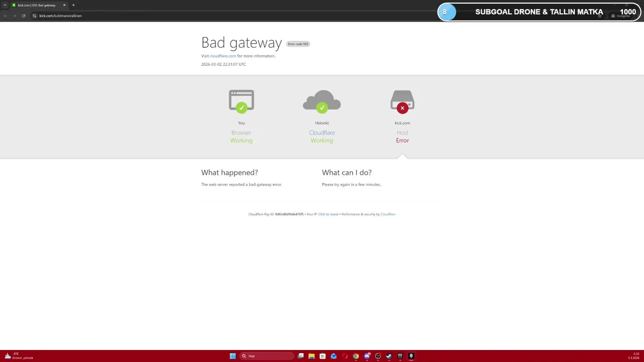Open Task View from taskbar
The image size is (644, 362).
pos(300,356)
